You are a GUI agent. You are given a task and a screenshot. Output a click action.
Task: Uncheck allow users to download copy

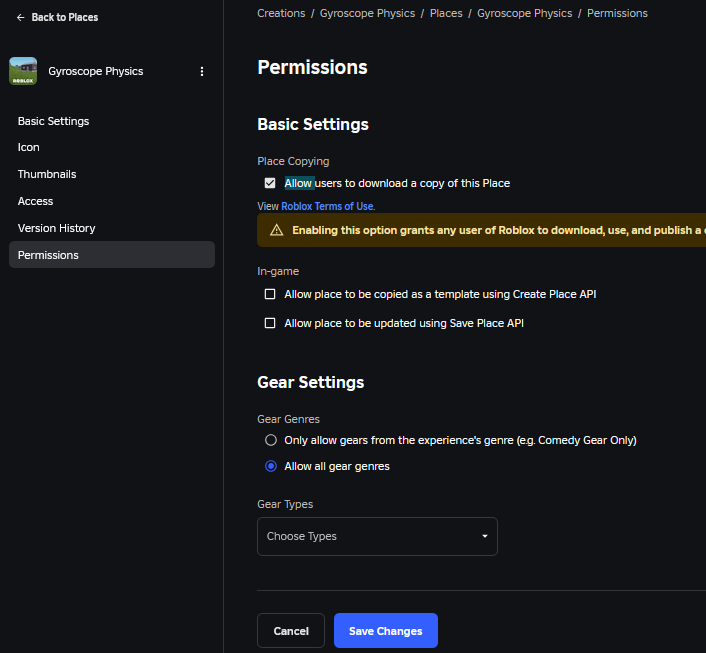pyautogui.click(x=270, y=183)
